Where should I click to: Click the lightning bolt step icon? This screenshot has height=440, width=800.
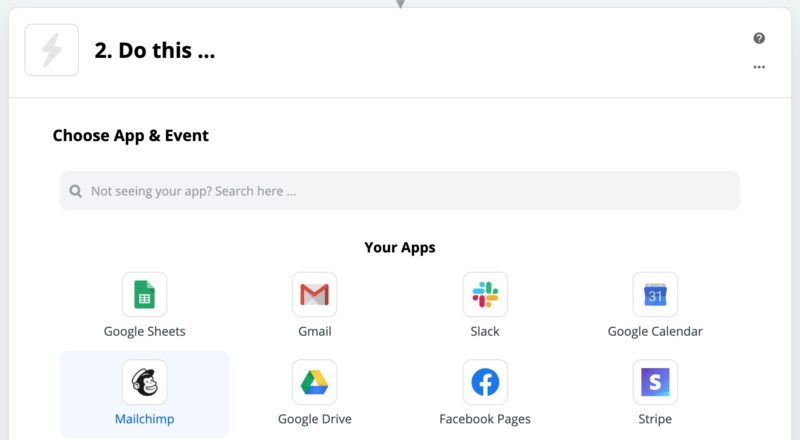[52, 50]
